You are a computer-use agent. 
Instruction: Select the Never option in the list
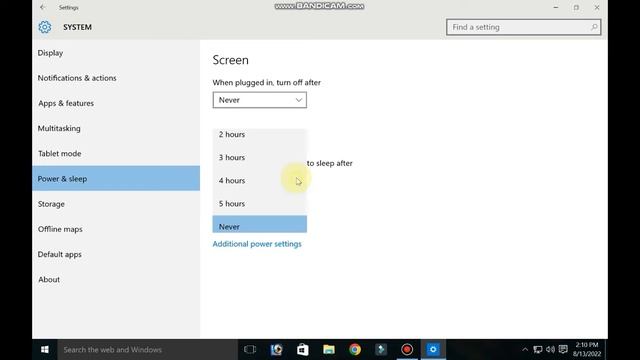(260, 224)
